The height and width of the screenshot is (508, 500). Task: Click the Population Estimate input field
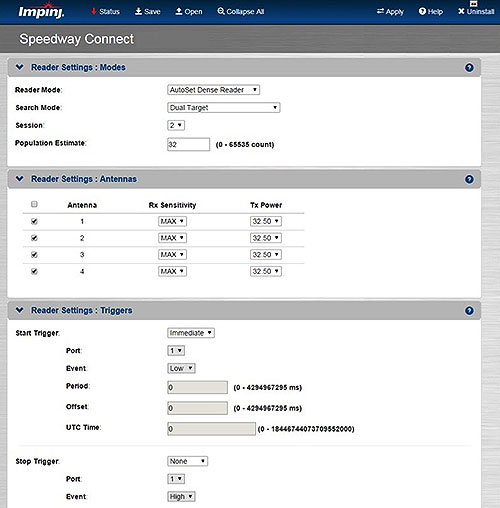point(188,144)
